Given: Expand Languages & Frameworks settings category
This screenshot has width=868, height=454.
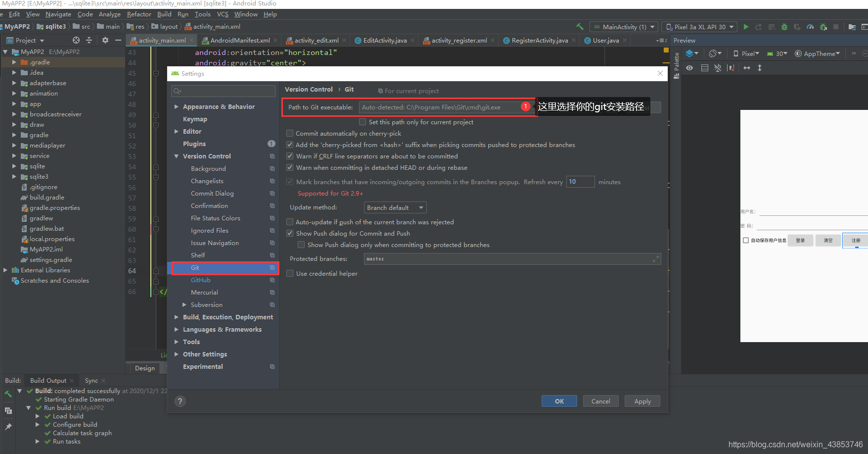Looking at the screenshot, I should click(x=176, y=329).
